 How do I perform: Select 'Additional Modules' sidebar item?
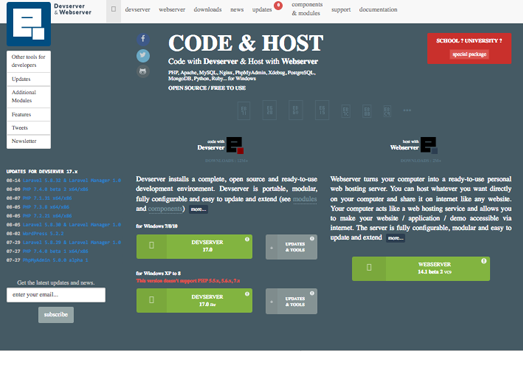29,96
